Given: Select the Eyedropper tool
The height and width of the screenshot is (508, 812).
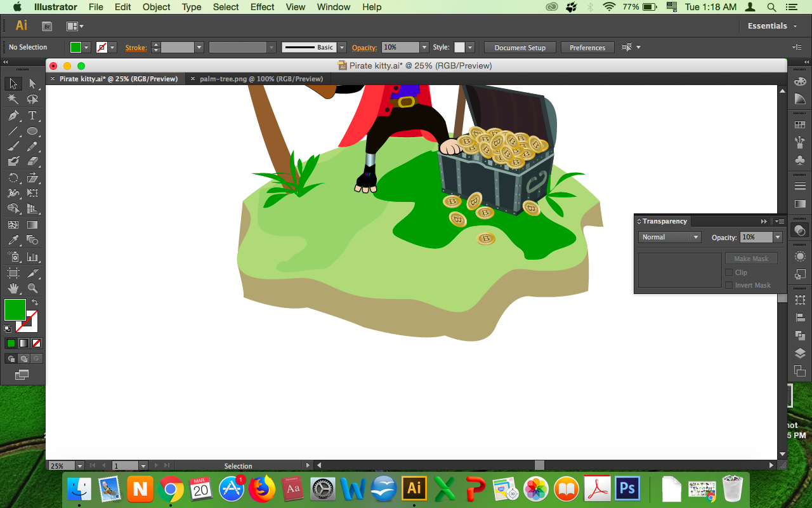Looking at the screenshot, I should click(x=13, y=240).
